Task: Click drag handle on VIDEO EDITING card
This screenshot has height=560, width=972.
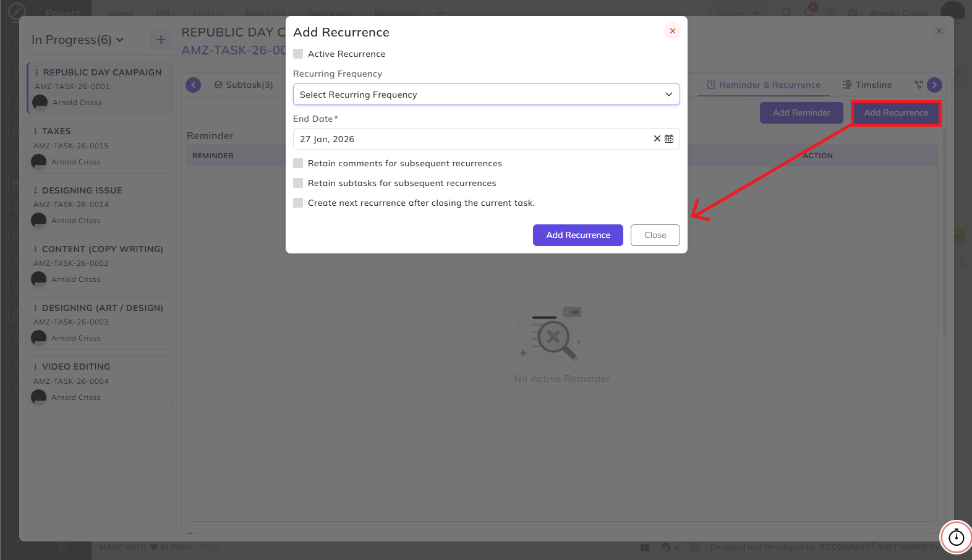Action: point(35,367)
